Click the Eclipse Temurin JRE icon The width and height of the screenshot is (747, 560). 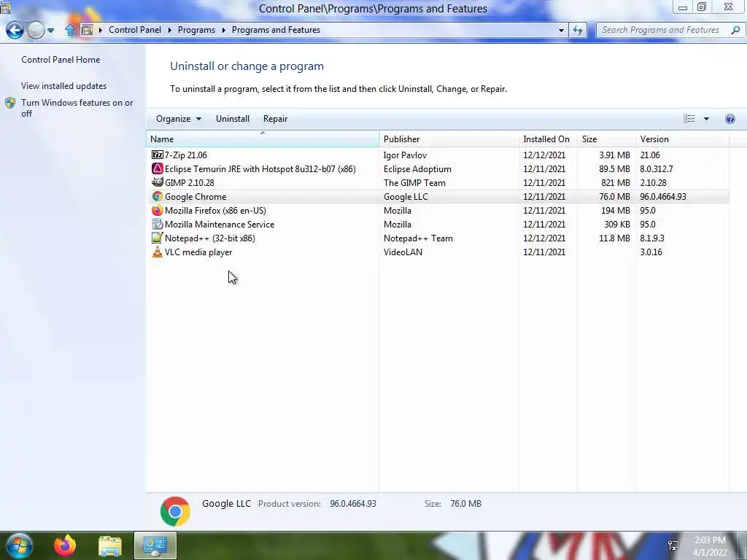tap(158, 168)
